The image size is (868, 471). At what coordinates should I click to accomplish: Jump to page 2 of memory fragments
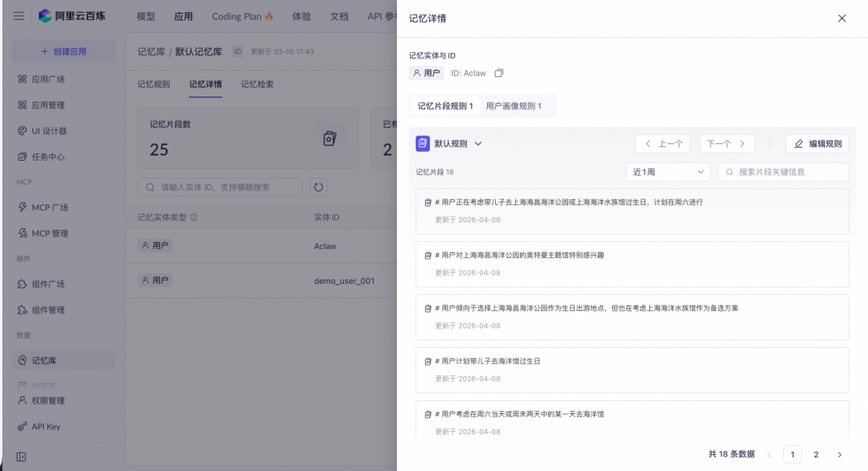[x=818, y=454]
